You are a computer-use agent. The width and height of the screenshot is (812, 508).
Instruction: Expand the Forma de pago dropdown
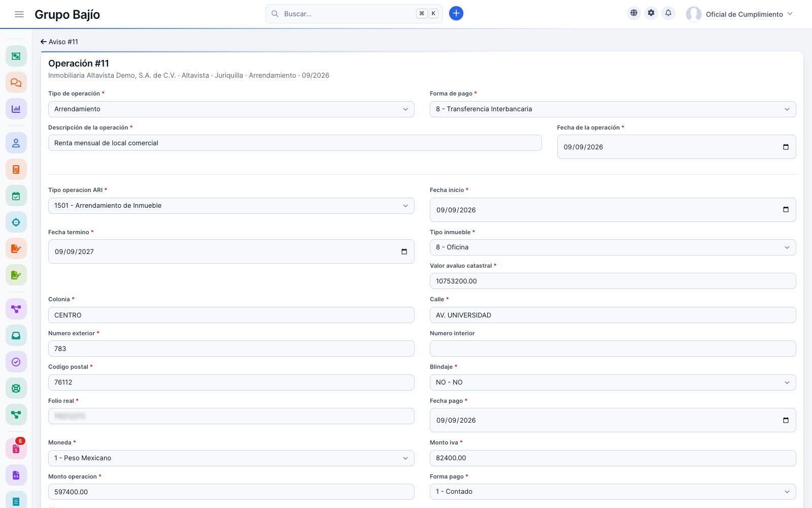[613, 109]
